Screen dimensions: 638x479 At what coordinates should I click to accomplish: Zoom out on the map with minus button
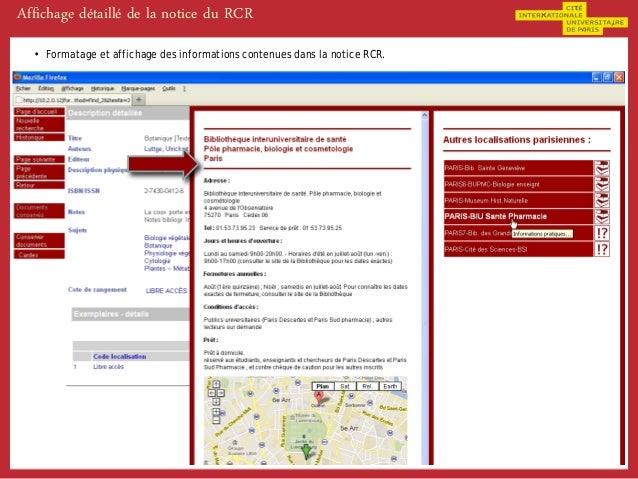(x=216, y=420)
